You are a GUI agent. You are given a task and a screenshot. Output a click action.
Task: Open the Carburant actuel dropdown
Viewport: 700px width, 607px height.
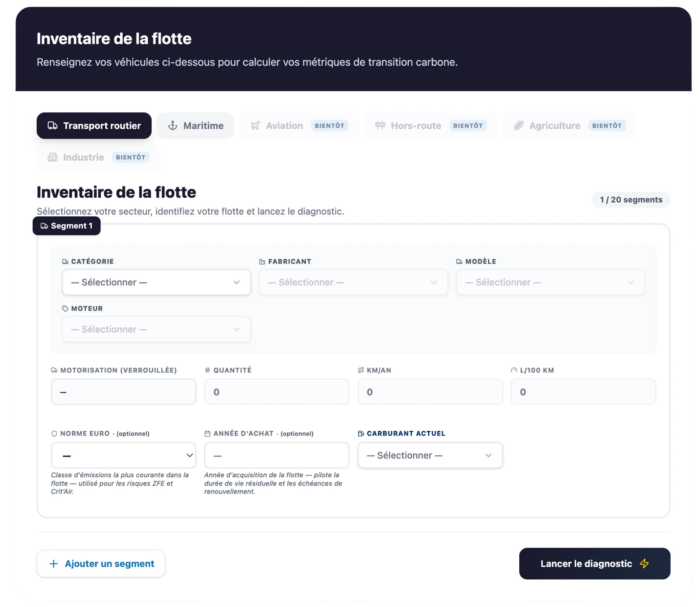tap(430, 455)
